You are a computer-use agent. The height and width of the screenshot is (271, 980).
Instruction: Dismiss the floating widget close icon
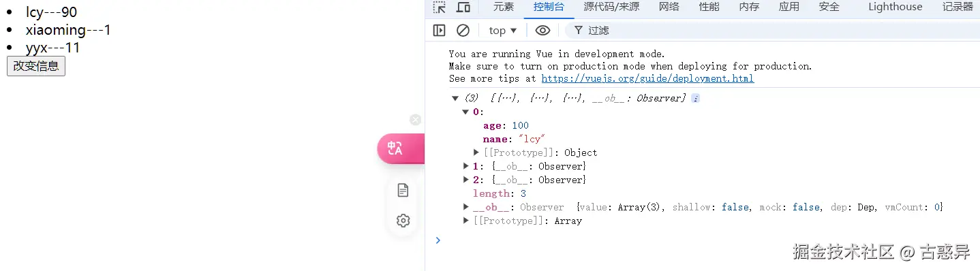415,120
